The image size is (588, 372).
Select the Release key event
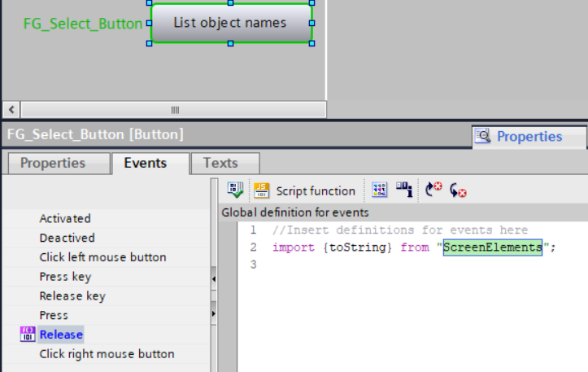(x=72, y=296)
